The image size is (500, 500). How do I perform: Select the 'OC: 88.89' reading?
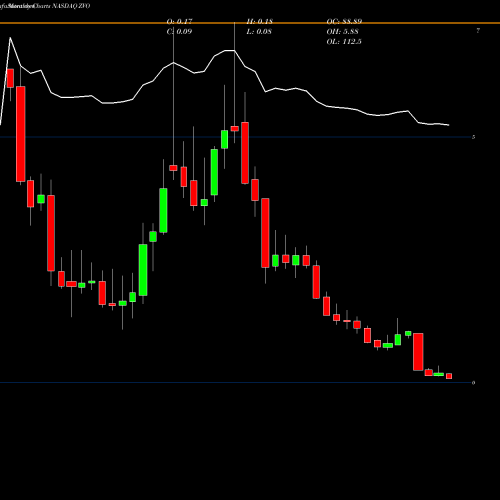pyautogui.click(x=344, y=22)
